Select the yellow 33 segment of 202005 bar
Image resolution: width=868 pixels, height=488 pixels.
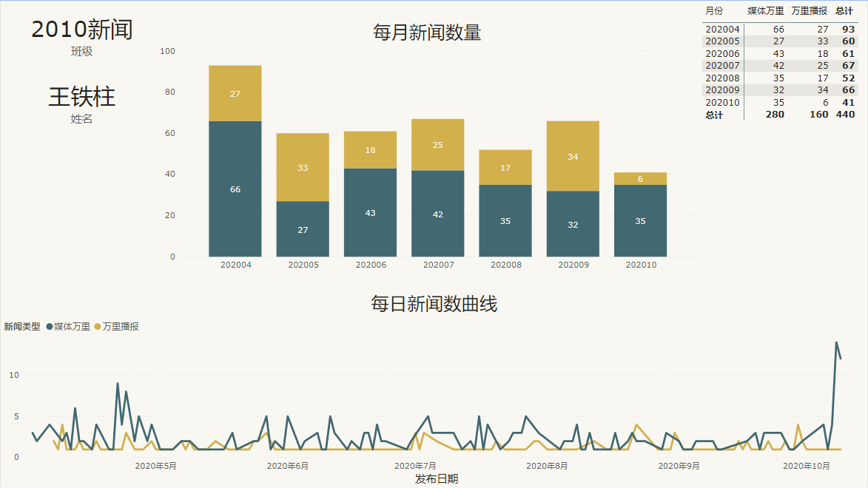(x=303, y=167)
